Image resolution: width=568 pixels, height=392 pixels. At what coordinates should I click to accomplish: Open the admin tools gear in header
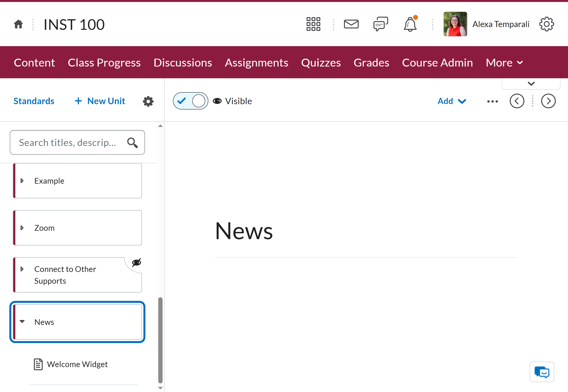[547, 24]
